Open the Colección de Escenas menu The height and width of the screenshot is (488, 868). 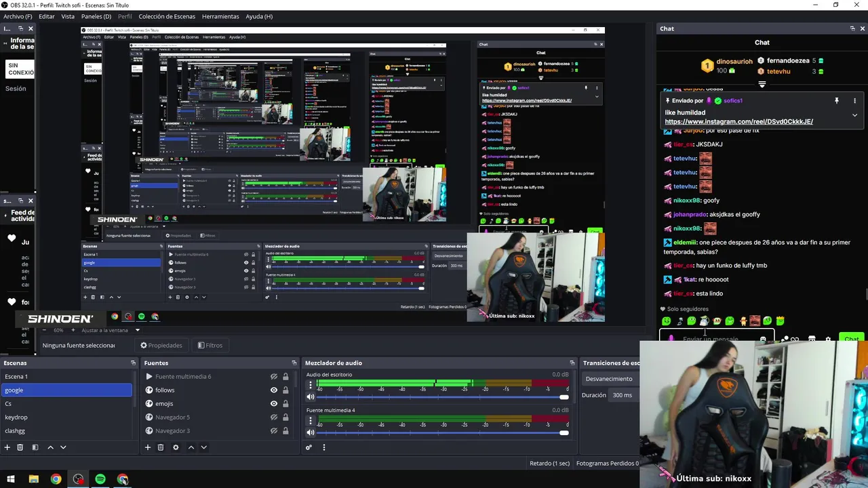tap(168, 16)
